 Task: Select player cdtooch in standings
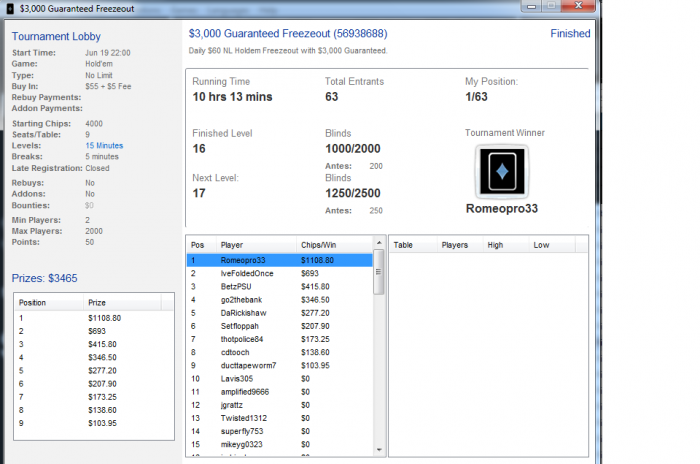tap(279, 352)
